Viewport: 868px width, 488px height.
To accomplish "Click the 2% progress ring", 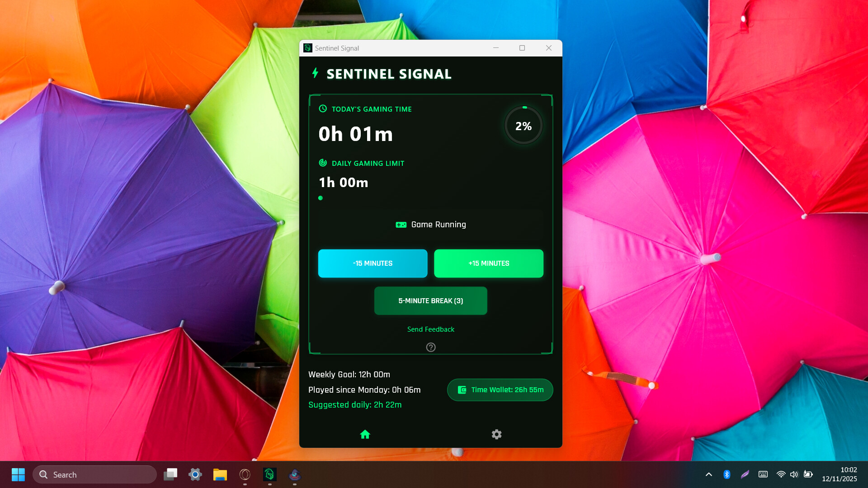I will (523, 125).
